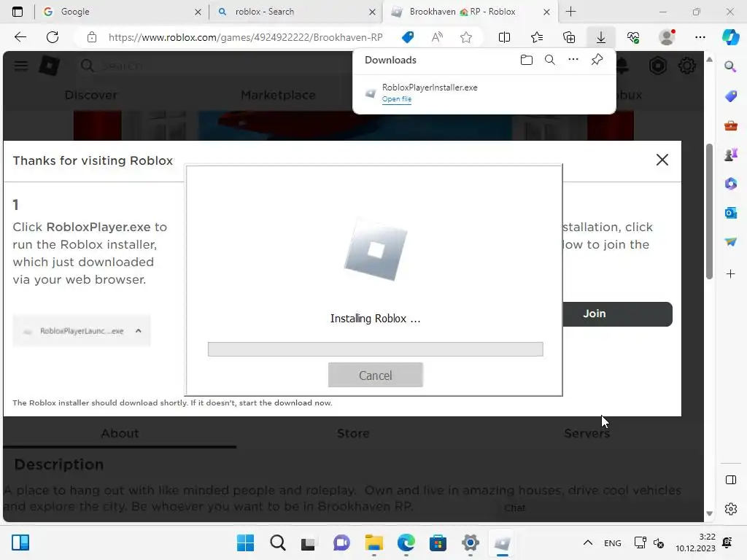Reload the Roblox page
Viewport: 747px width, 560px height.
53,37
